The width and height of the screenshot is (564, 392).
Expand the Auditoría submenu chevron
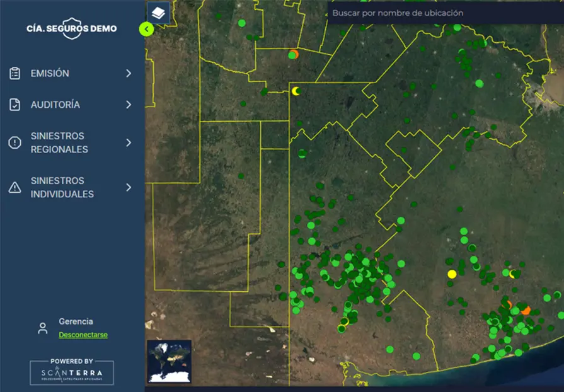click(x=129, y=105)
